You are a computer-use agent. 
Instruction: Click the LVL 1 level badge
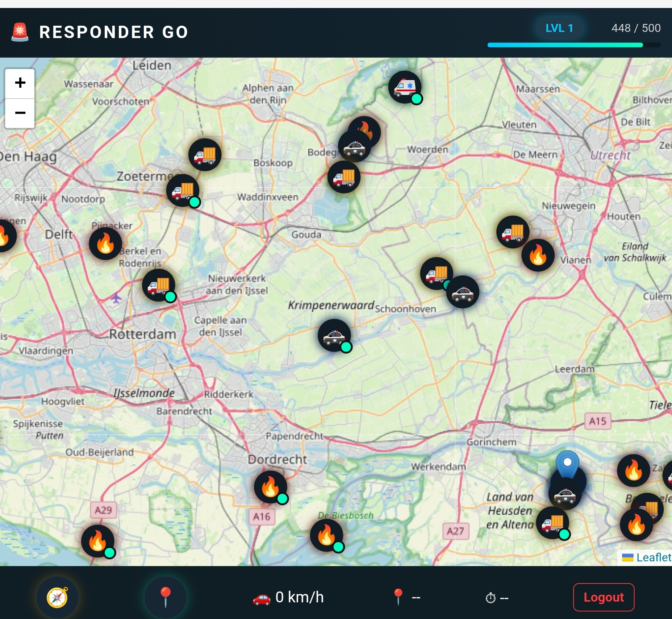coord(559,28)
